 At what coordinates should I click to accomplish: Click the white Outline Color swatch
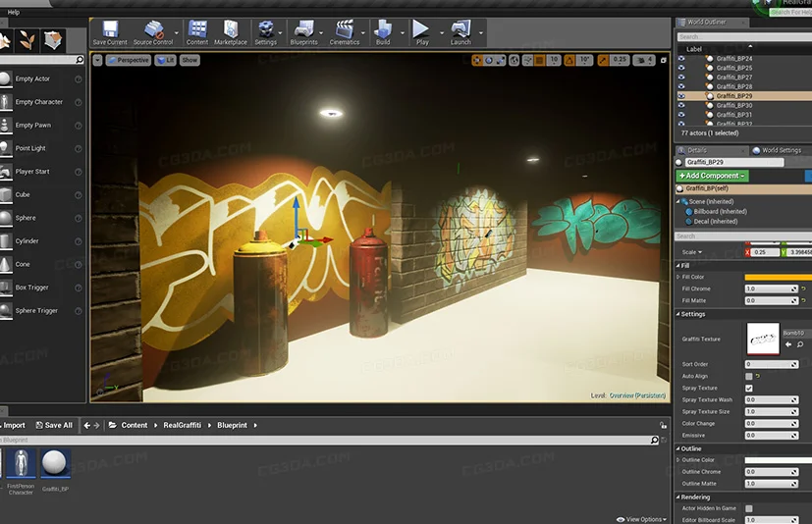tap(779, 460)
